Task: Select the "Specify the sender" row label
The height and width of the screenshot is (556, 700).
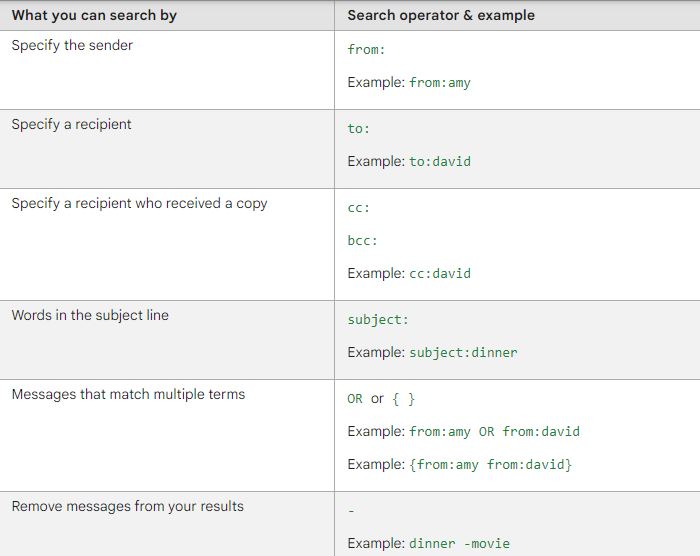Action: tap(72, 46)
